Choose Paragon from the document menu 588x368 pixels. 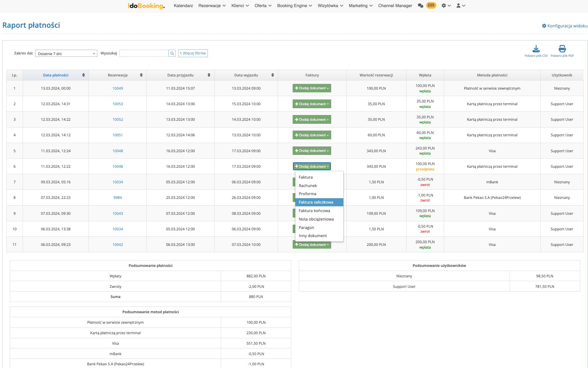pos(307,228)
